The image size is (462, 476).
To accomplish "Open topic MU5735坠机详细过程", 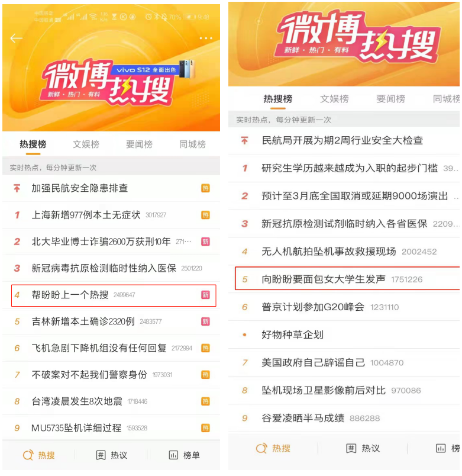I will click(x=111, y=428).
